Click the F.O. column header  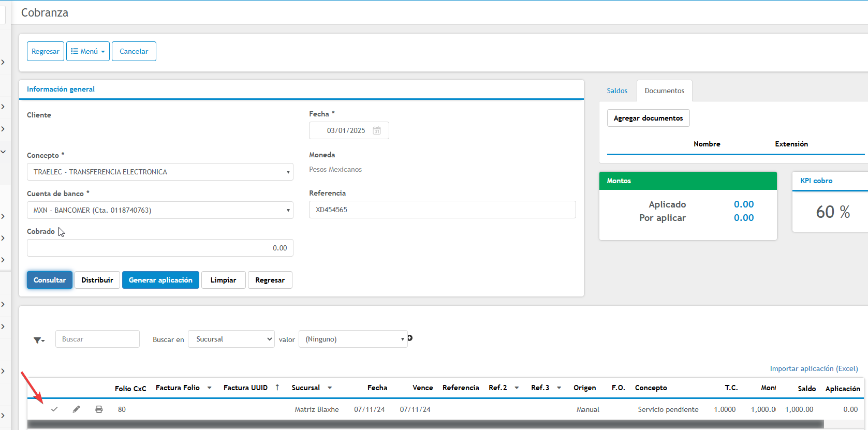(x=619, y=388)
